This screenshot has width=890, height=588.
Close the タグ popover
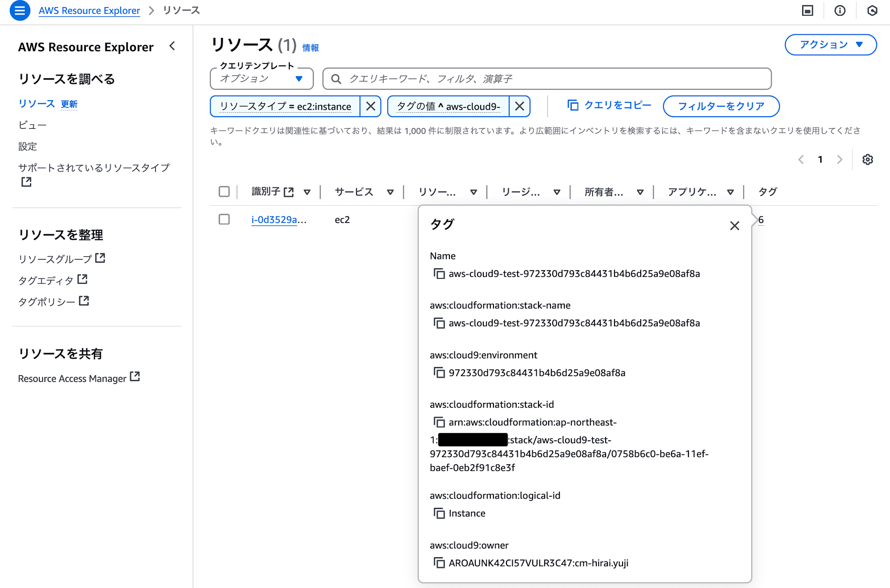(x=735, y=226)
